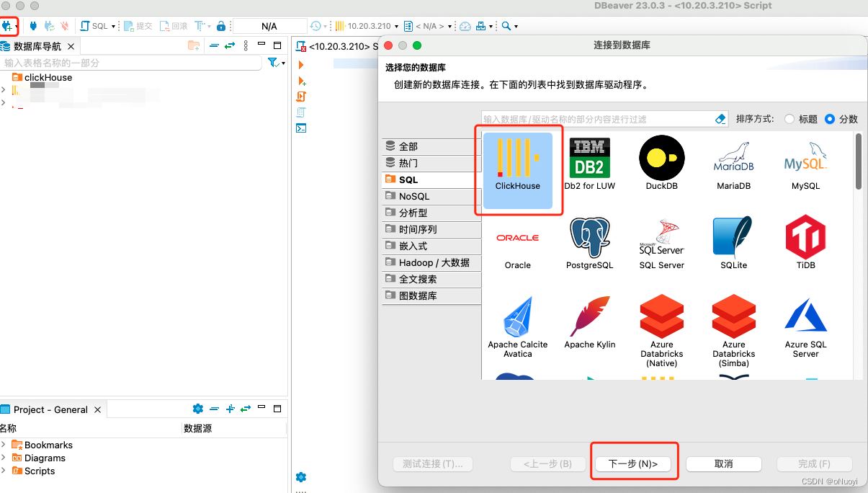Choose the Apache Kylin driver
This screenshot has height=493, width=868.
[590, 323]
